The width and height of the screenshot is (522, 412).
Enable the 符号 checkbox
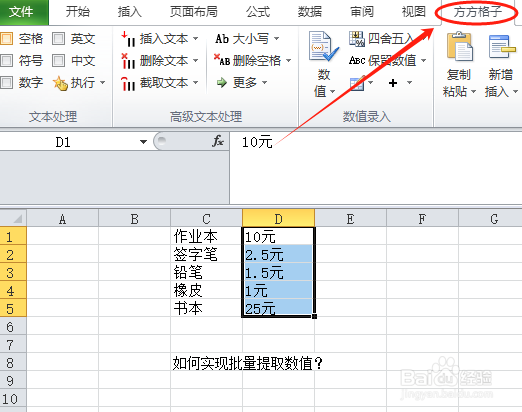(x=6, y=61)
